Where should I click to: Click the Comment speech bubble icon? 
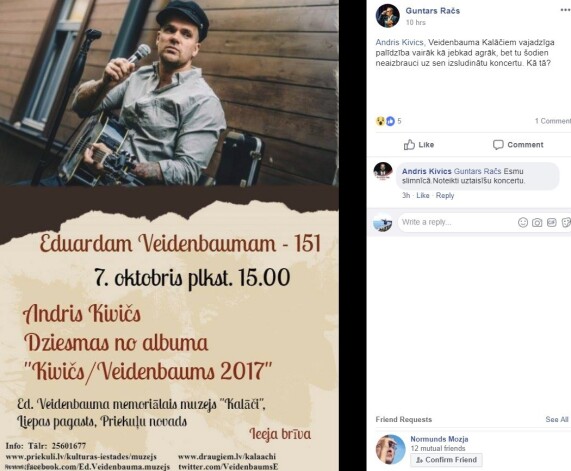click(498, 145)
